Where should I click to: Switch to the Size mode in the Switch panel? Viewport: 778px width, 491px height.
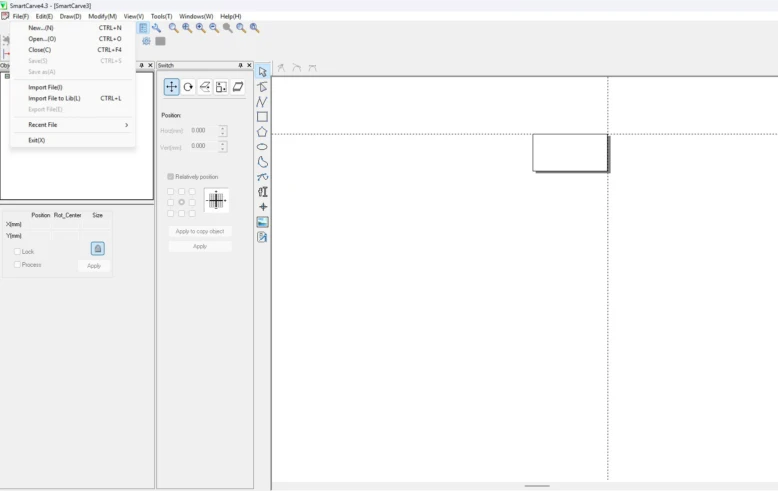pos(221,87)
